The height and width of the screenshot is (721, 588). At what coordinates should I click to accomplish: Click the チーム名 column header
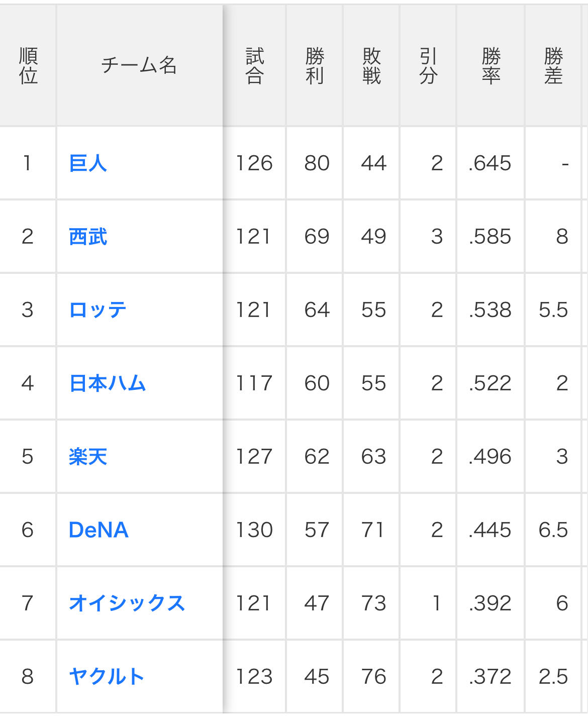139,66
